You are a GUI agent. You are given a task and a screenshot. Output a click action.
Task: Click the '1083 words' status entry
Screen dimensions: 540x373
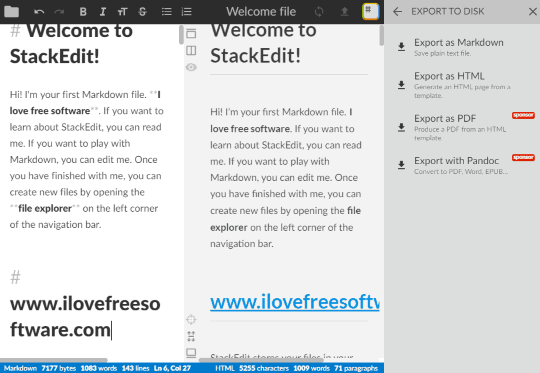click(99, 368)
